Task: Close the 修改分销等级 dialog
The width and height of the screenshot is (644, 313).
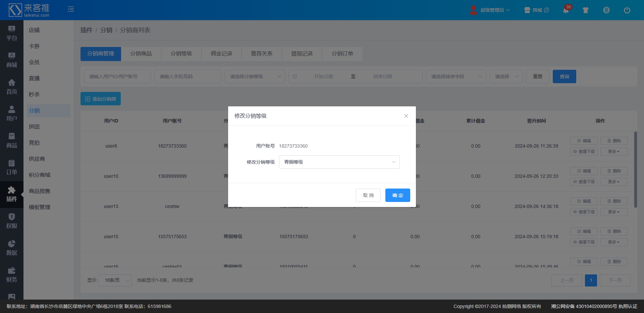Action: point(406,116)
